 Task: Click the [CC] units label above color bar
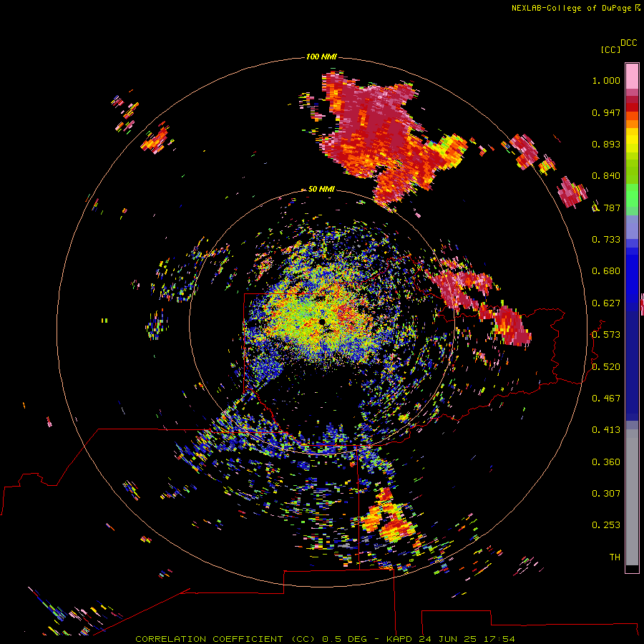pos(610,49)
